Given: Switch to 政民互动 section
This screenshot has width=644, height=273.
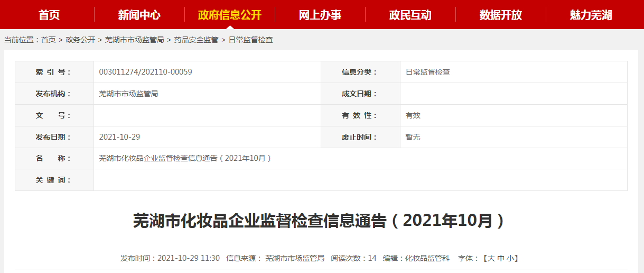Looking at the screenshot, I should coord(410,15).
